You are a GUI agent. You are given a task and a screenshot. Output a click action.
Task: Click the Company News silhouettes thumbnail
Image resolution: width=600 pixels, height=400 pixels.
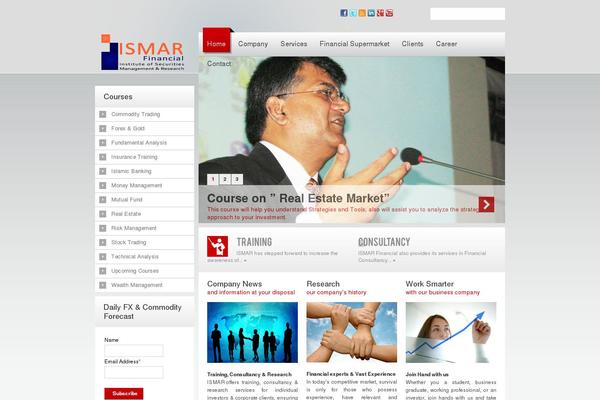point(253,332)
